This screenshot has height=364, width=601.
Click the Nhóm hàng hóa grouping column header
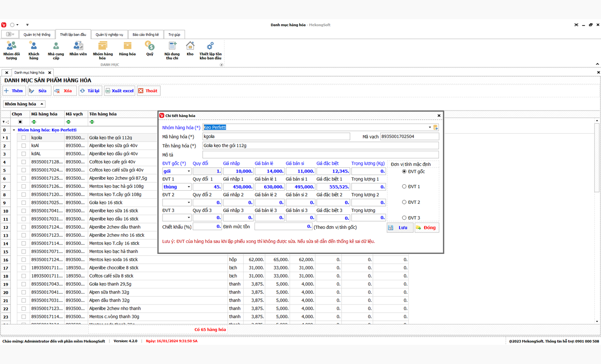(x=24, y=104)
